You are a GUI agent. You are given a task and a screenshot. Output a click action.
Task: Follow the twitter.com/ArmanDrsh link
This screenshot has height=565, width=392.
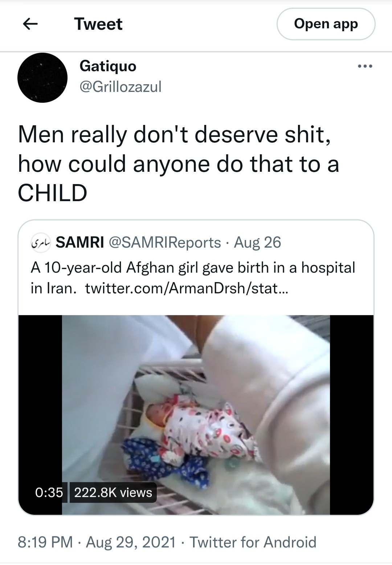(187, 288)
